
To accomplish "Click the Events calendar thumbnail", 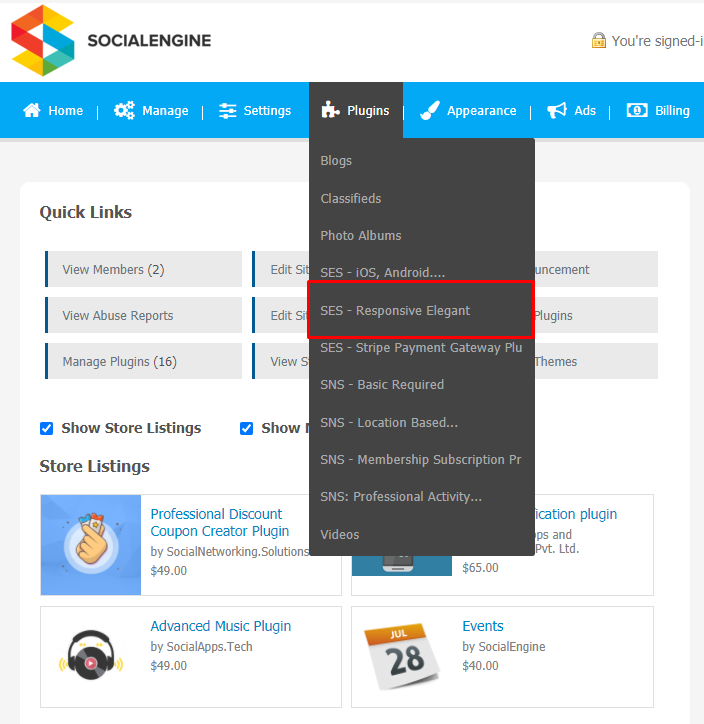I will coord(401,656).
